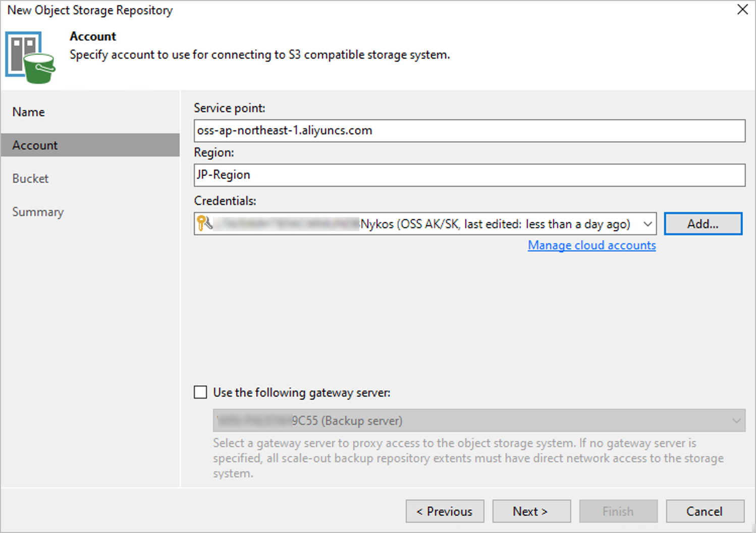Click the 'New Object Storage Repository' window title
Image resolution: width=756 pixels, height=533 pixels.
(90, 10)
